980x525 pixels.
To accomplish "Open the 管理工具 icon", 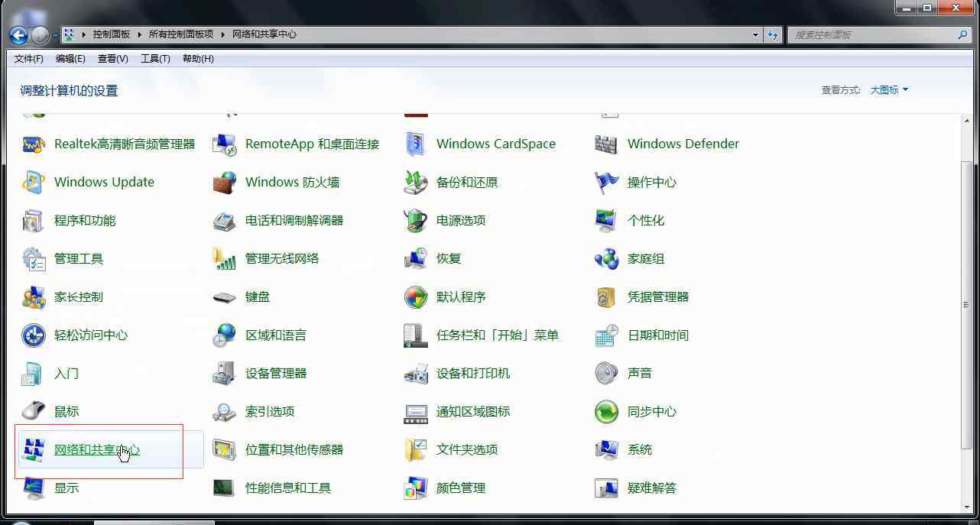I will point(34,258).
